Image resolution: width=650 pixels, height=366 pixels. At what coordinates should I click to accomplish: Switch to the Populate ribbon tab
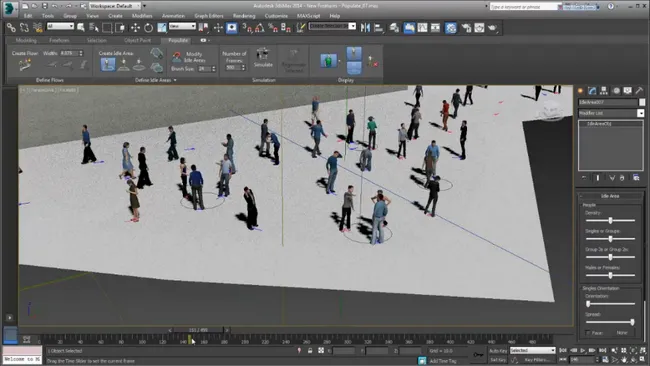(x=178, y=40)
